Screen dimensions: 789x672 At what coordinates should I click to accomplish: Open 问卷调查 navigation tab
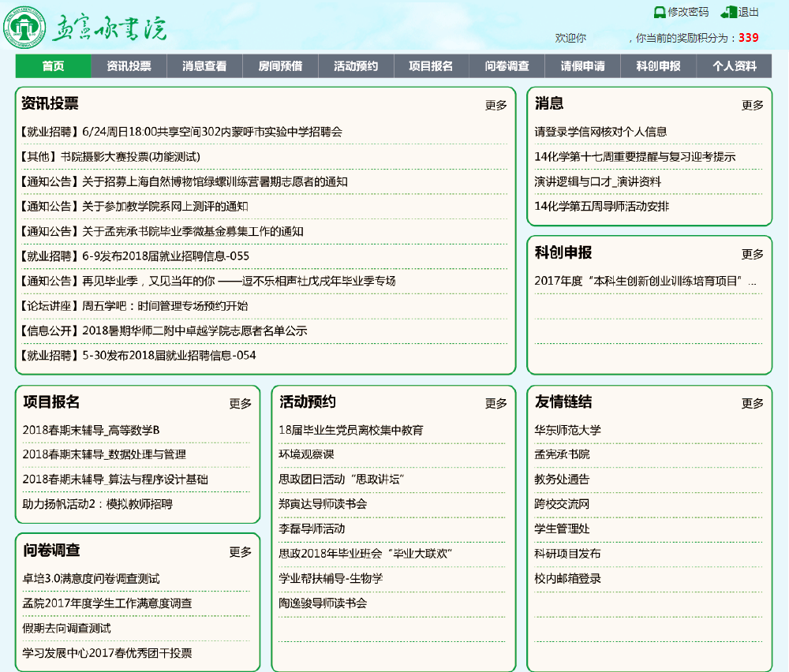tap(507, 66)
